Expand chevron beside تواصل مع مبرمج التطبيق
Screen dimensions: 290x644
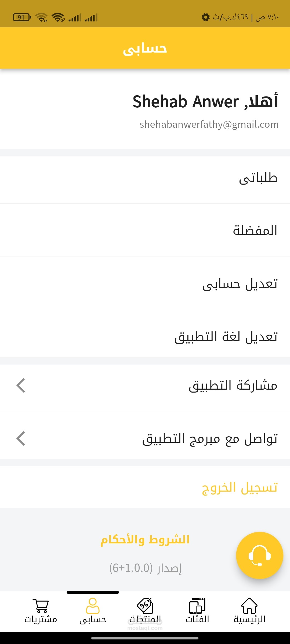[21, 438]
